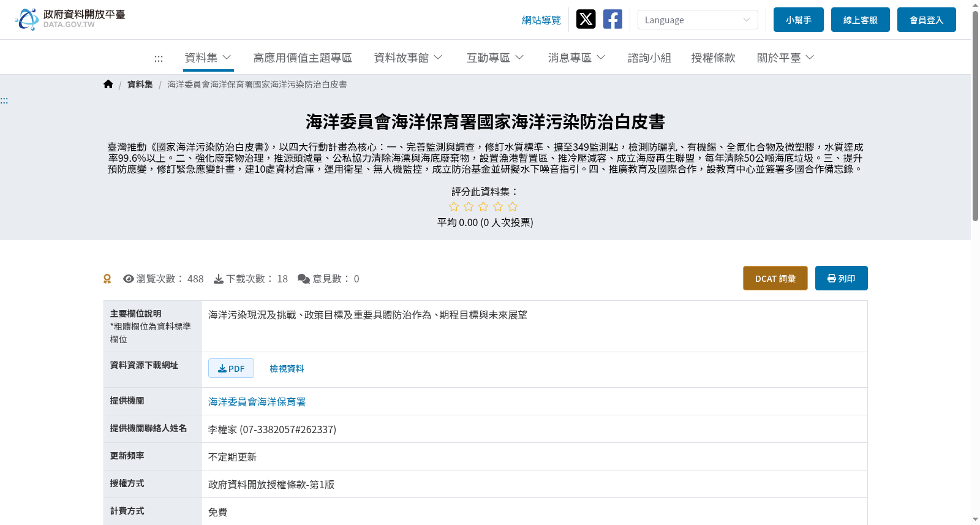Viewport: 980px width, 525px height.
Task: Click the download icon beside 下載次數
Action: pos(219,279)
